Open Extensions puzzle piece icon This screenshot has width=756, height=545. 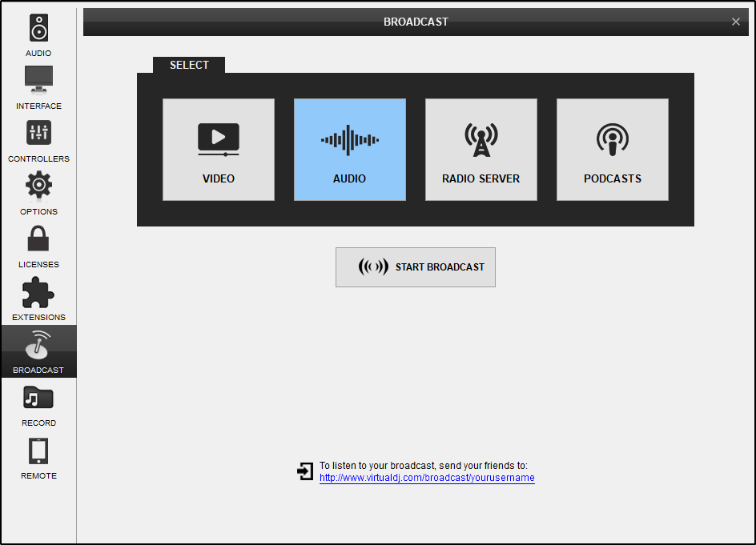[x=38, y=292]
